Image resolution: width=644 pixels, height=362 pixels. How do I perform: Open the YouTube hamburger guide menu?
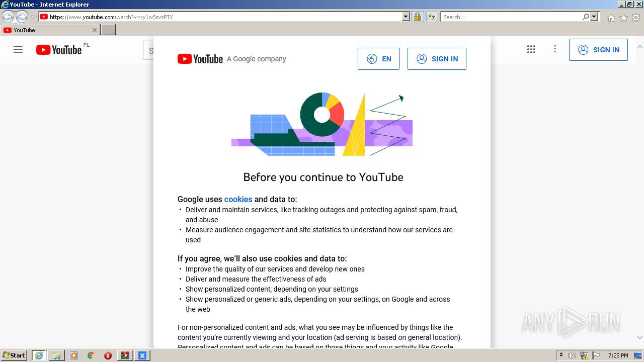pyautogui.click(x=18, y=50)
